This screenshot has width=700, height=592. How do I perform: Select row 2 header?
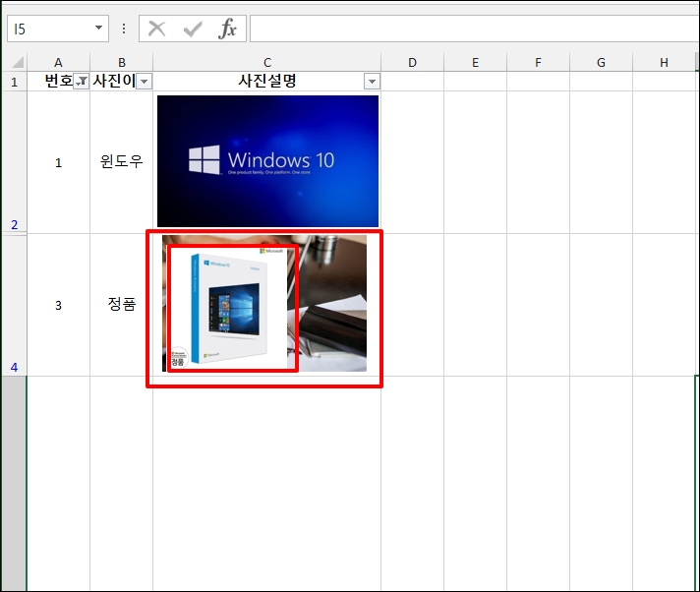15,162
